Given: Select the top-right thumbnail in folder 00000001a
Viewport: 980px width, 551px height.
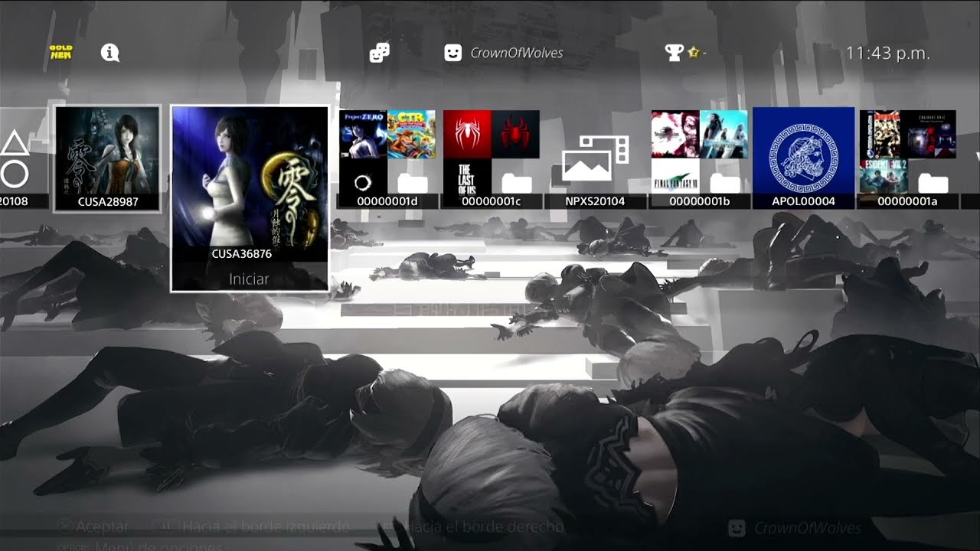Looking at the screenshot, I should (933, 134).
